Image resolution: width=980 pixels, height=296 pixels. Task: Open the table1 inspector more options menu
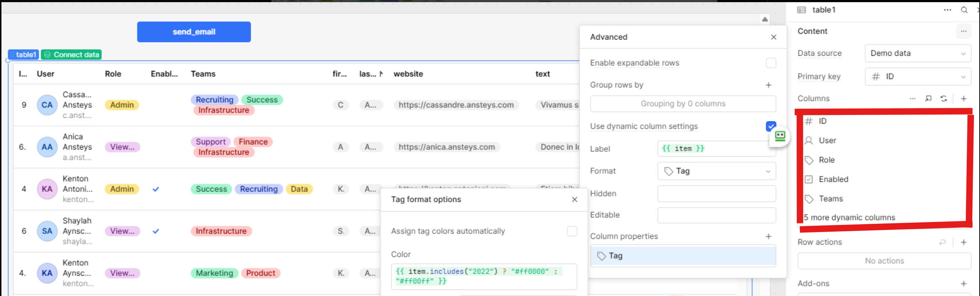[947, 10]
